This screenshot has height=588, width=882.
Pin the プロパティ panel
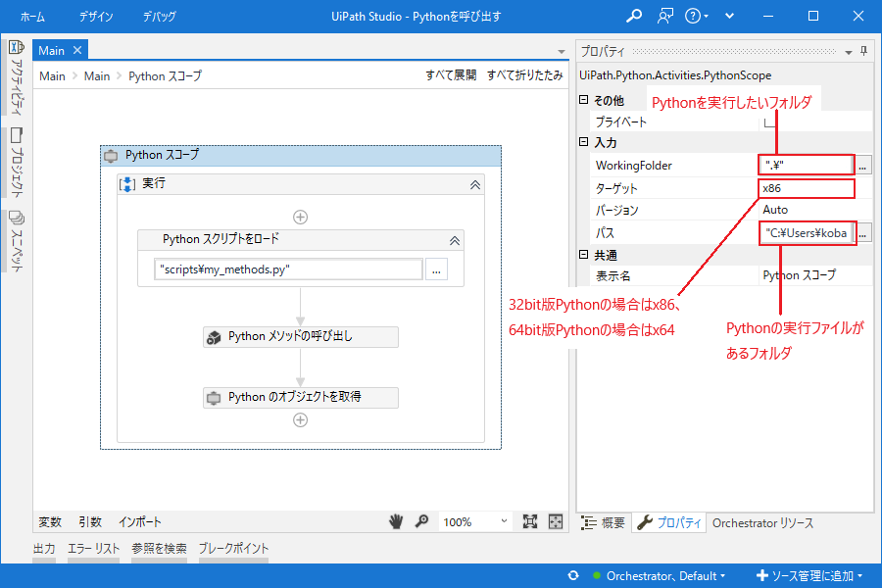click(864, 51)
